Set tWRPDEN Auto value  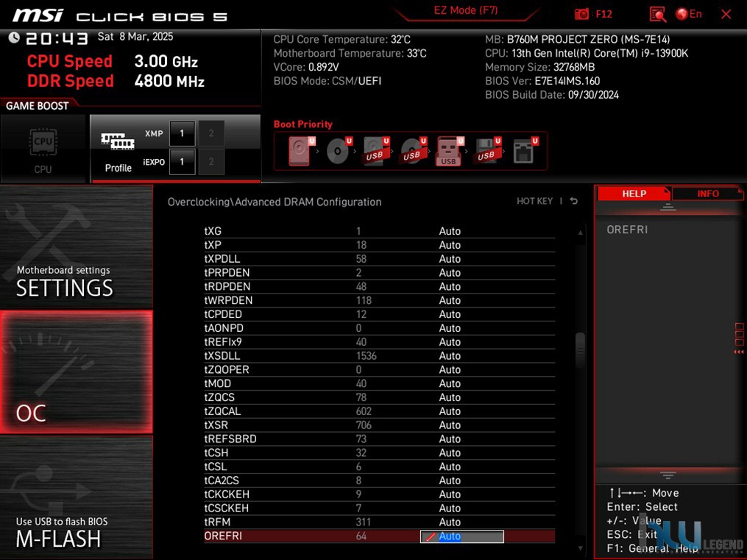450,300
